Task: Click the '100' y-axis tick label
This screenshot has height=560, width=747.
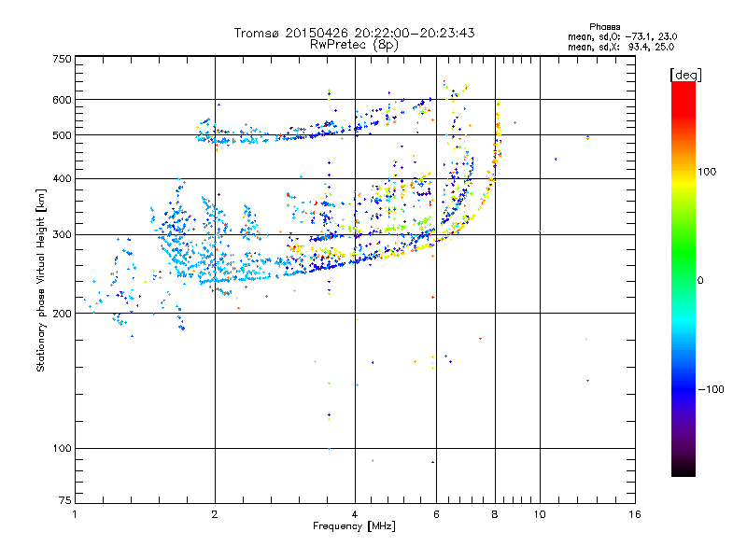Action: pyautogui.click(x=63, y=449)
